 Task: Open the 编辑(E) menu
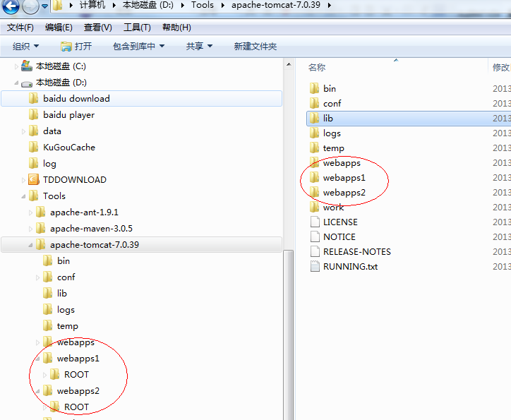[59, 28]
